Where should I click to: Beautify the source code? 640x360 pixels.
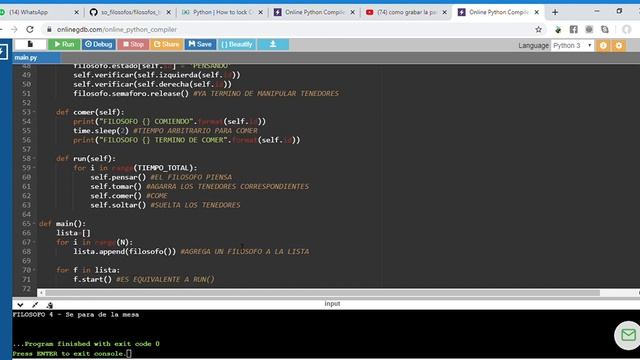(237, 44)
